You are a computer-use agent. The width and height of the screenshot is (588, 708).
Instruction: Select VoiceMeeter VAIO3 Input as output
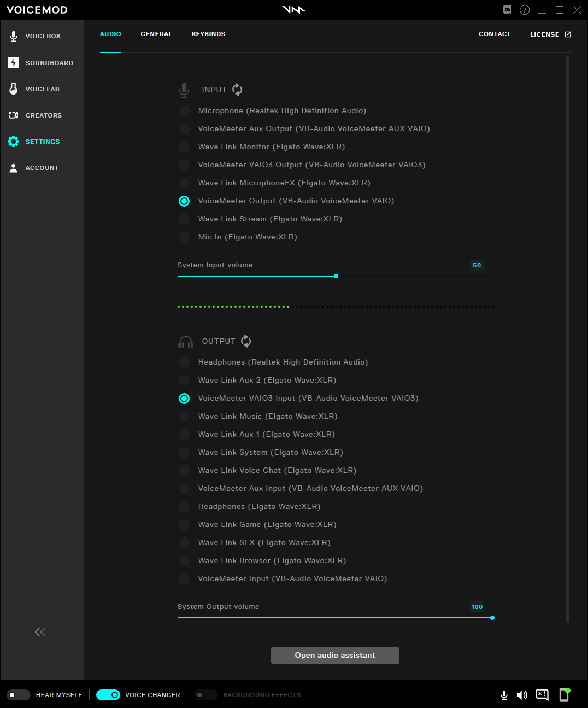tap(298, 399)
